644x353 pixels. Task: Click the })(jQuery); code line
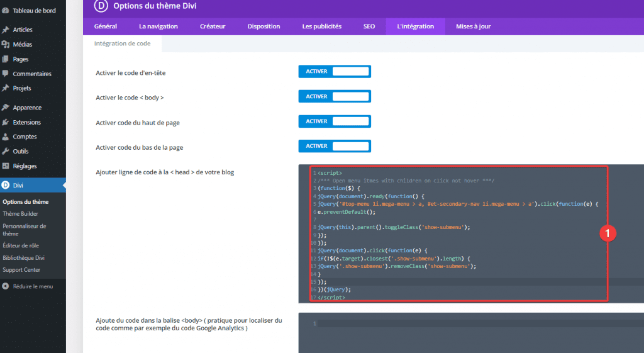335,289
